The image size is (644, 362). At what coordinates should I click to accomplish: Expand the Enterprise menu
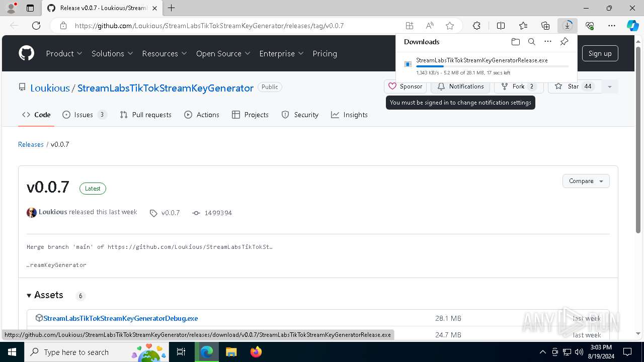tap(281, 53)
